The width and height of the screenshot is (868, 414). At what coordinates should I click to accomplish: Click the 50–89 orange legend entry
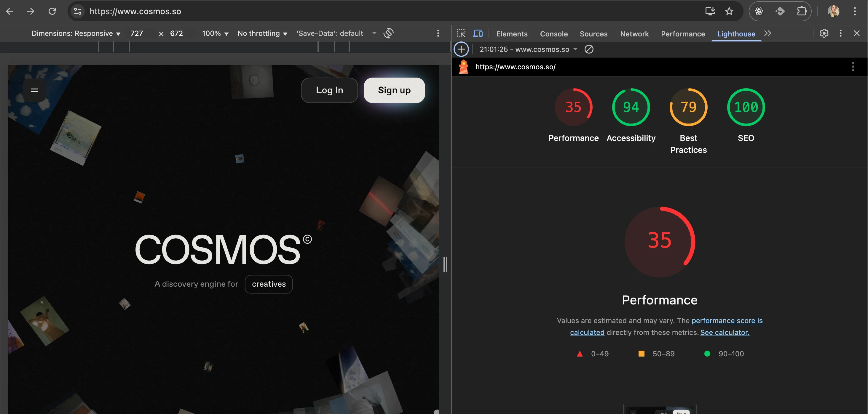(x=656, y=354)
